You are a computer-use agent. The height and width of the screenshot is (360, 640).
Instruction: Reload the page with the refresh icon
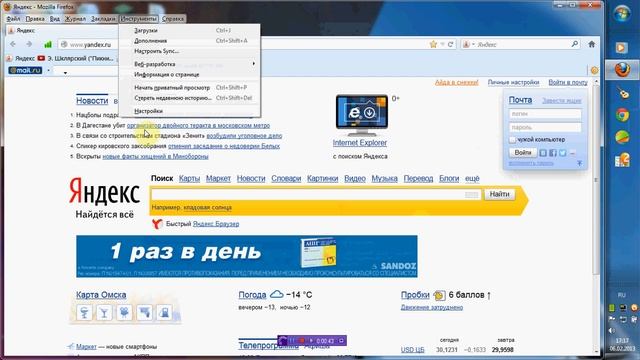tap(450, 44)
